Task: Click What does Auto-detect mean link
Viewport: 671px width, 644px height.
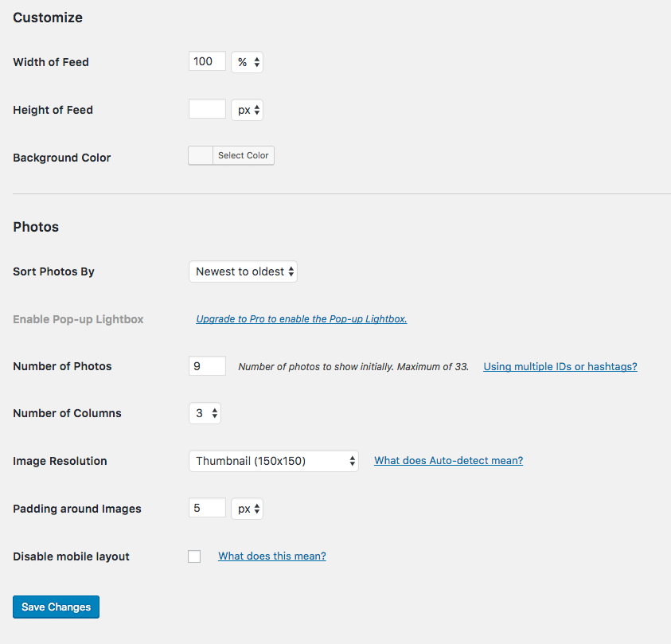Action: point(448,460)
